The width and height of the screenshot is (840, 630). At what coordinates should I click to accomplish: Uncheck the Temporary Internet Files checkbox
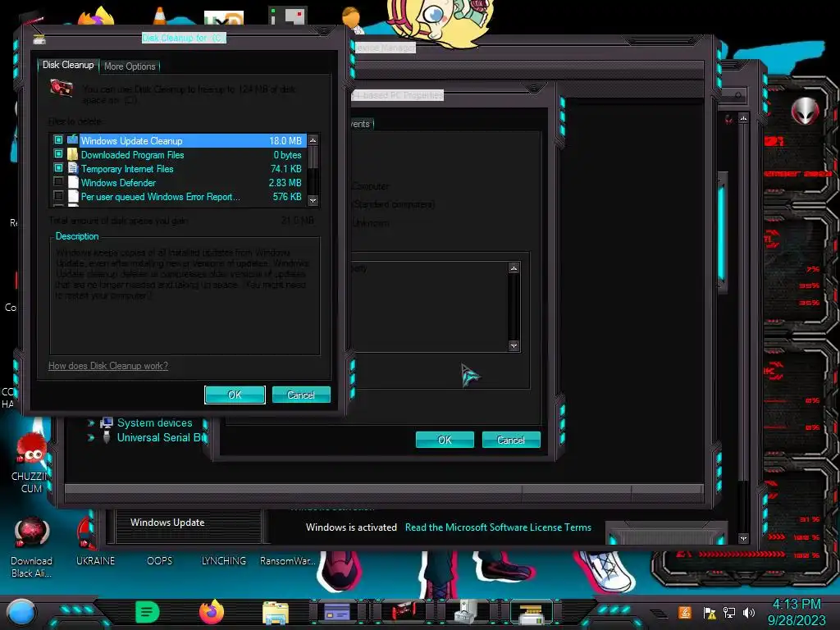tap(58, 167)
